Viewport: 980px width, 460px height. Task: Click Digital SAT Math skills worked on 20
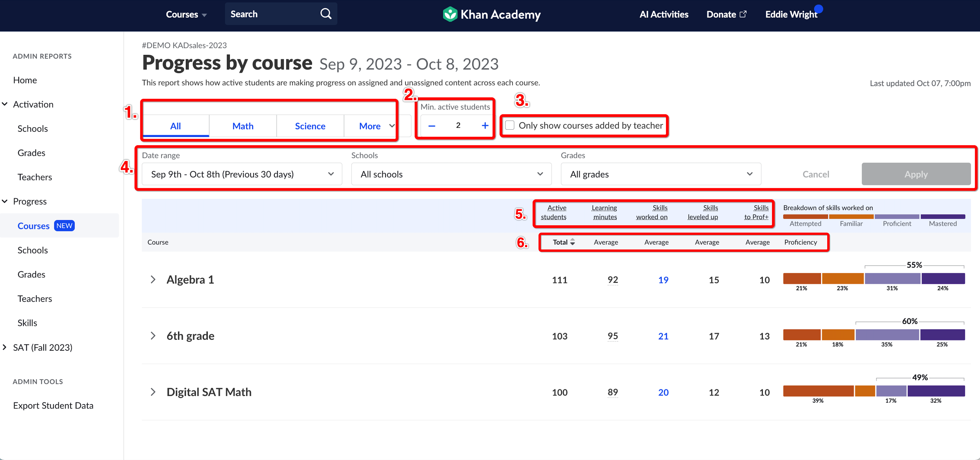[x=663, y=392]
